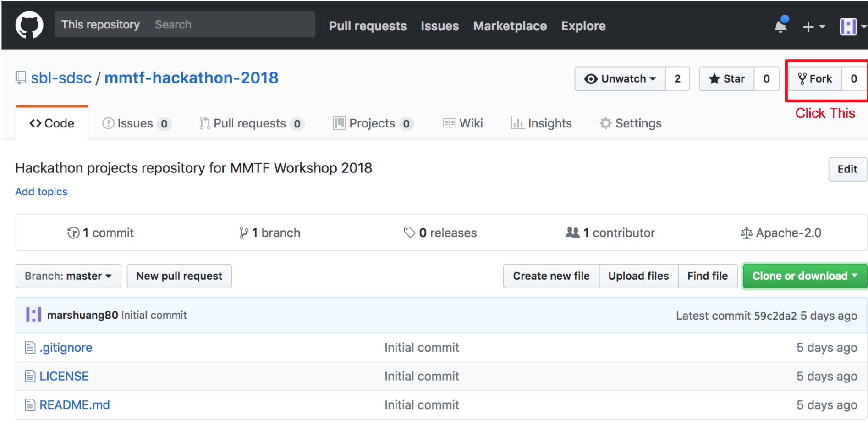The height and width of the screenshot is (421, 868).
Task: Click Upload files button
Action: (638, 276)
